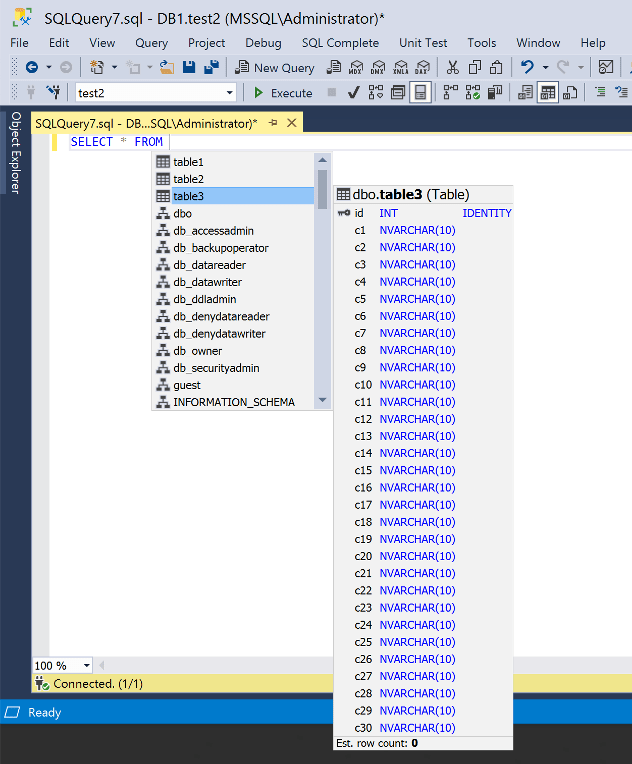632x764 pixels.
Task: Click the pin icon on SQLQuery7 tab
Action: point(273,123)
